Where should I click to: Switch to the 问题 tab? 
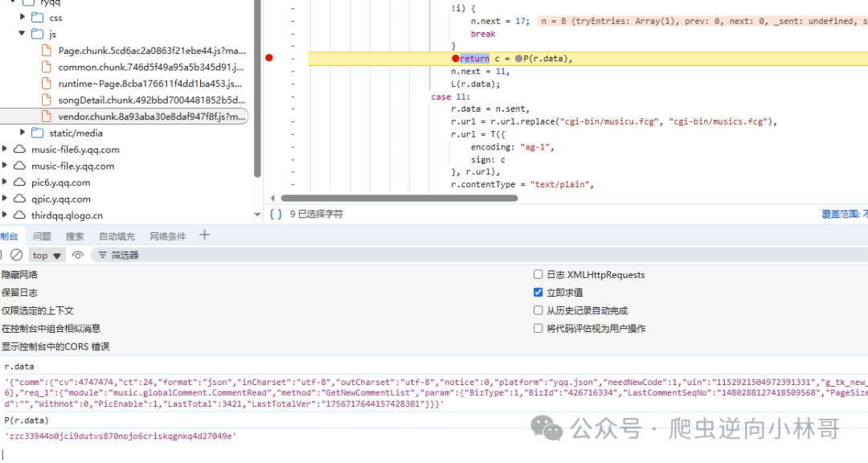coord(42,236)
